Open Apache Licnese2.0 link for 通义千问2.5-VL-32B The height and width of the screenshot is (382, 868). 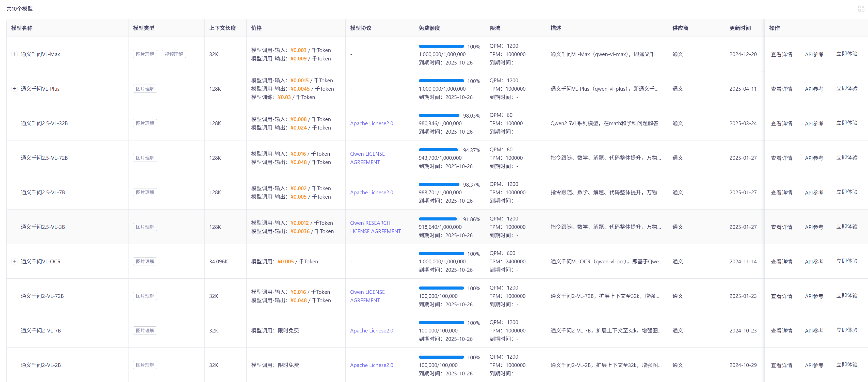371,123
